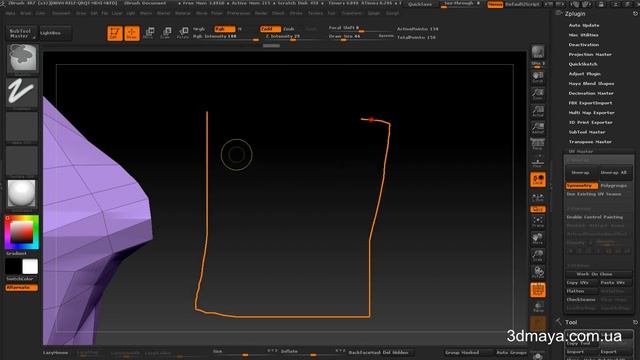640x360 pixels.
Task: Select the Scale transform icon in top shelf
Action: pyautogui.click(x=166, y=33)
